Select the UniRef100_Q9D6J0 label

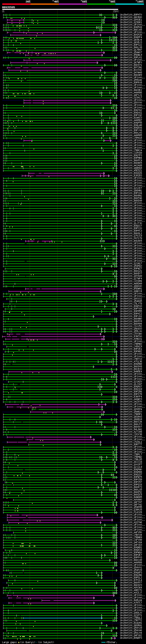coord(131,613)
